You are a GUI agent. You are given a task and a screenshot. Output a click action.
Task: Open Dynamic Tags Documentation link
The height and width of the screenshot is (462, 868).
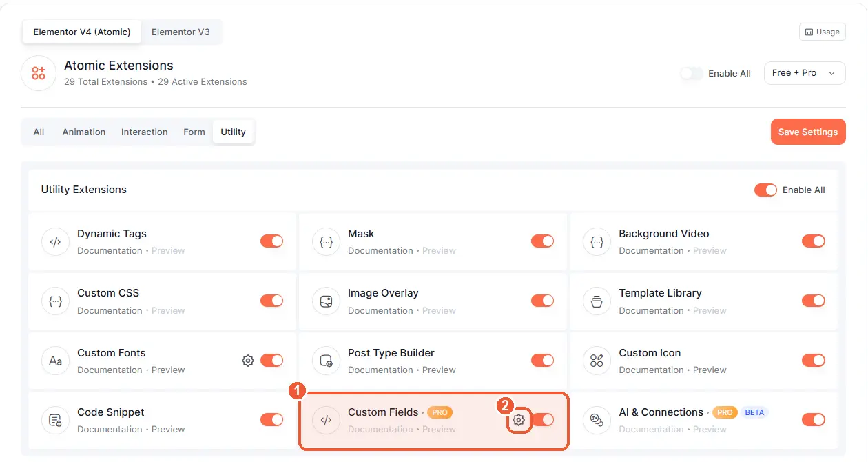pos(110,250)
